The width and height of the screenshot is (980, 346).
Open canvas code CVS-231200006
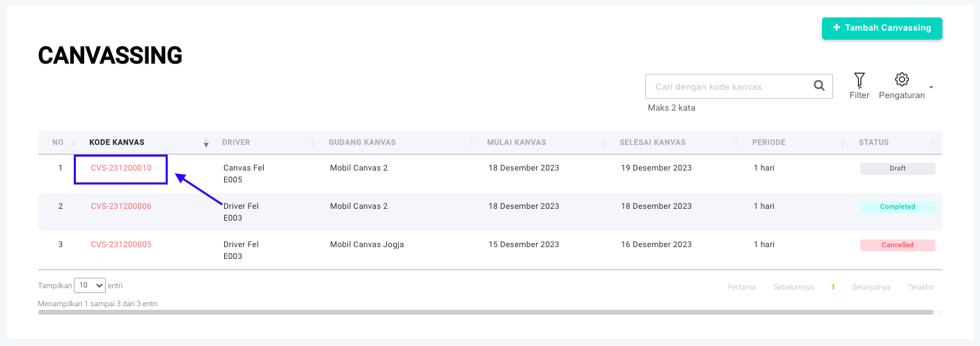(121, 206)
